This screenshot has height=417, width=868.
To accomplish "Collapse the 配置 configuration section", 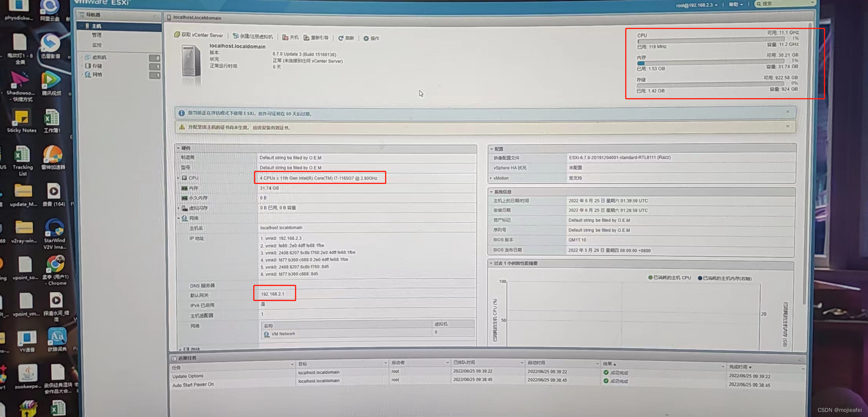I will 491,149.
